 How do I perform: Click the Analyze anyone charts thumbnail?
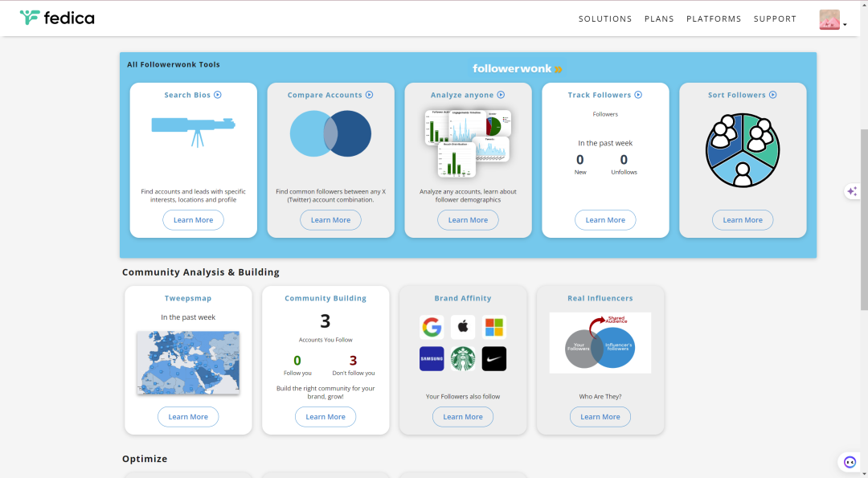[x=468, y=143]
